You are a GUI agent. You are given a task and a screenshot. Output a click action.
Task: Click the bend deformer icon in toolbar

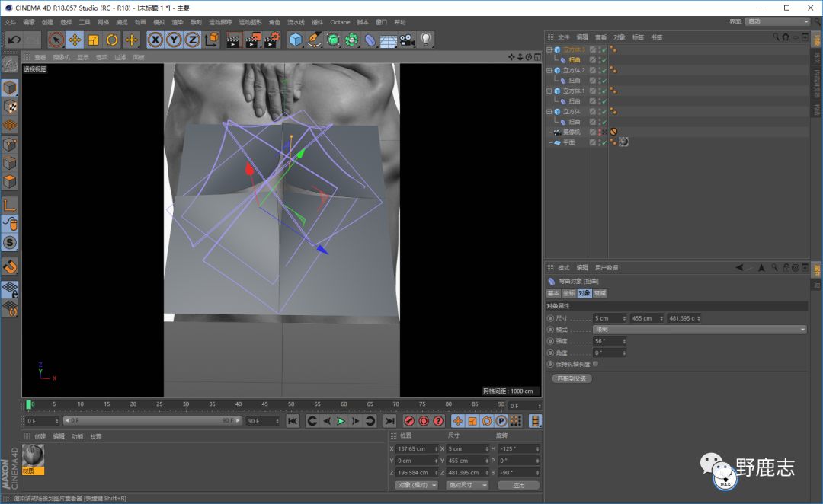[x=370, y=40]
